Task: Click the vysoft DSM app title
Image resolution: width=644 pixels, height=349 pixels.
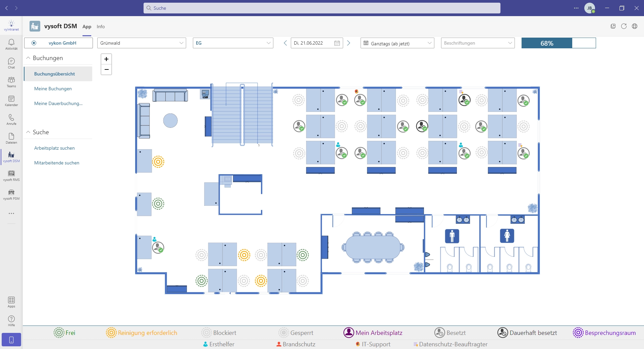Action: pos(61,26)
